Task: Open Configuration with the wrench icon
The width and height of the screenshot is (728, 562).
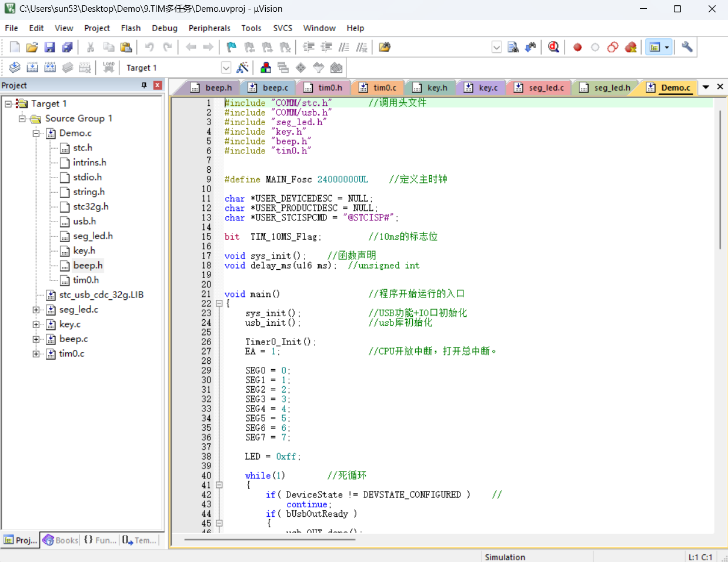Action: (x=687, y=47)
